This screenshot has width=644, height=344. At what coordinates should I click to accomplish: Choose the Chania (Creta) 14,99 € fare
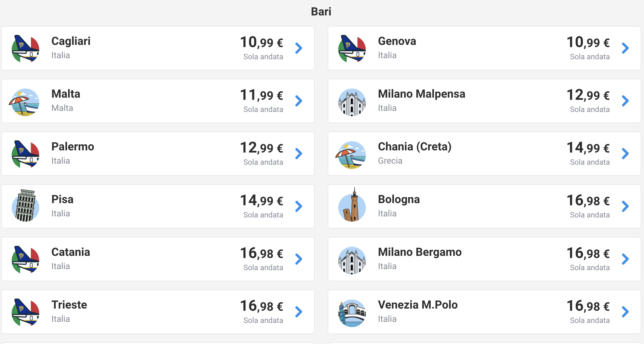588,148
